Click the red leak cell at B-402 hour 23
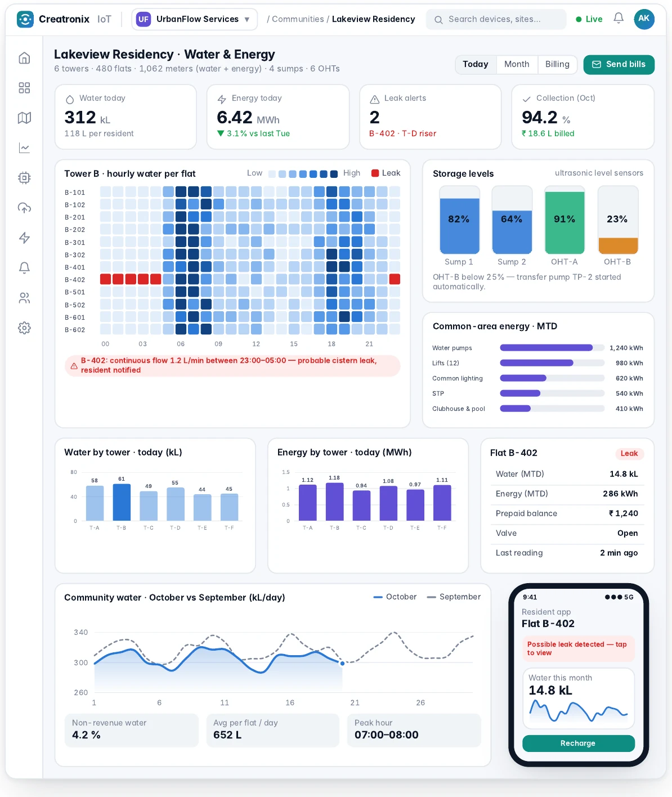 (395, 279)
